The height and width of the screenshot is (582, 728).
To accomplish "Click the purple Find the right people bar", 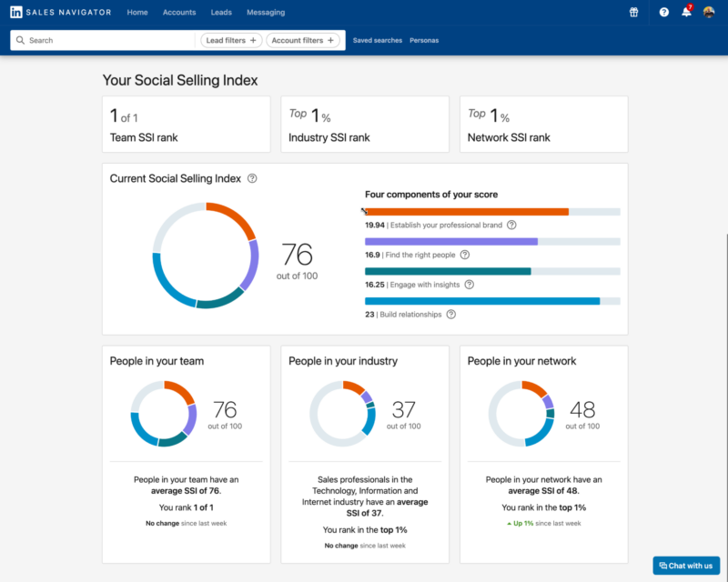I will 451,242.
